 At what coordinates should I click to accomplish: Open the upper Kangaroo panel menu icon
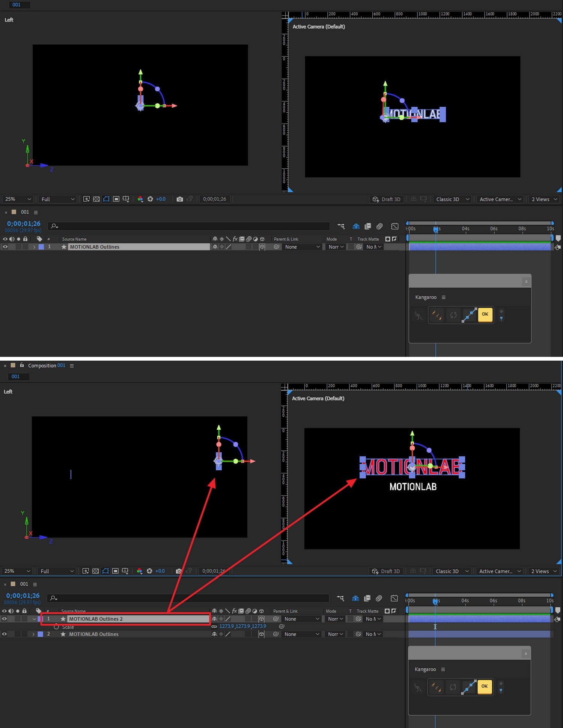444,297
